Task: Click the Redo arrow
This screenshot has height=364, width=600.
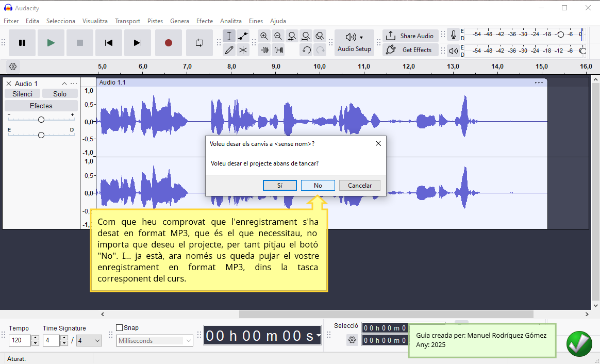Action: [320, 50]
